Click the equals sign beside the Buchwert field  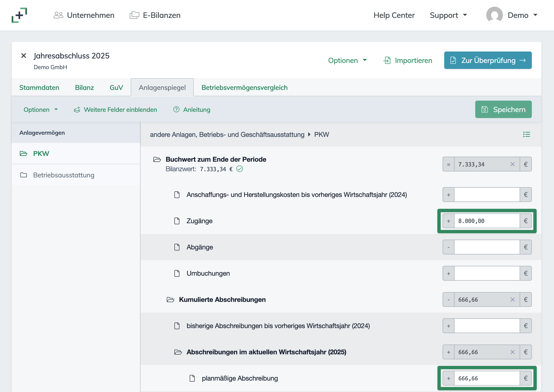click(449, 164)
